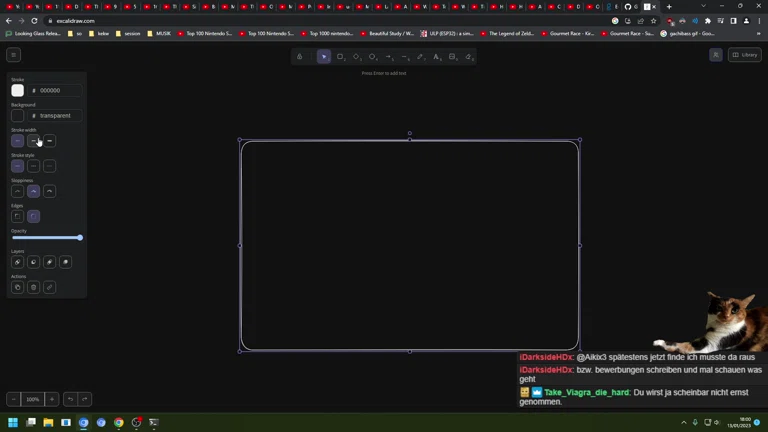Image resolution: width=768 pixels, height=432 pixels.
Task: Open the Beautiful Study bookmark
Action: (x=388, y=34)
